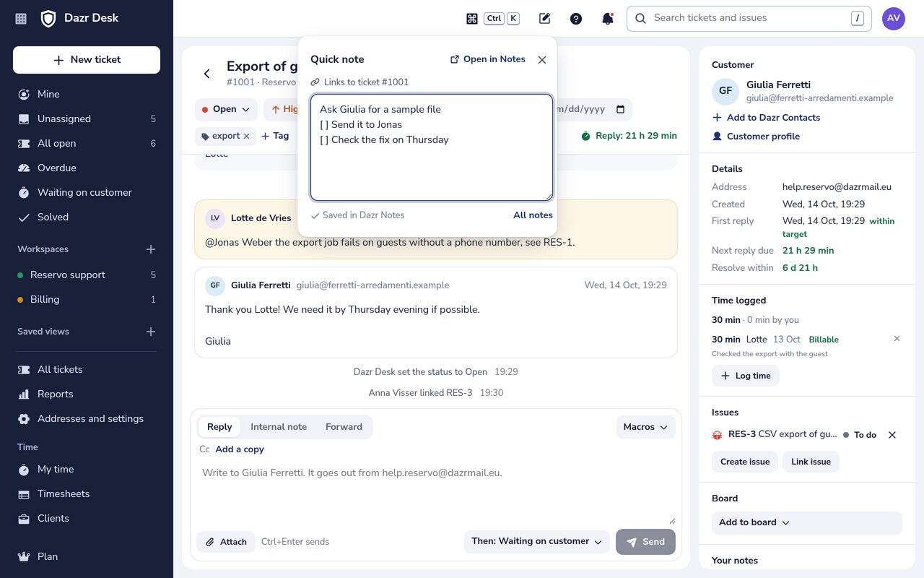This screenshot has width=924, height=578.
Task: Click the Search tickets and issues field
Action: (749, 19)
